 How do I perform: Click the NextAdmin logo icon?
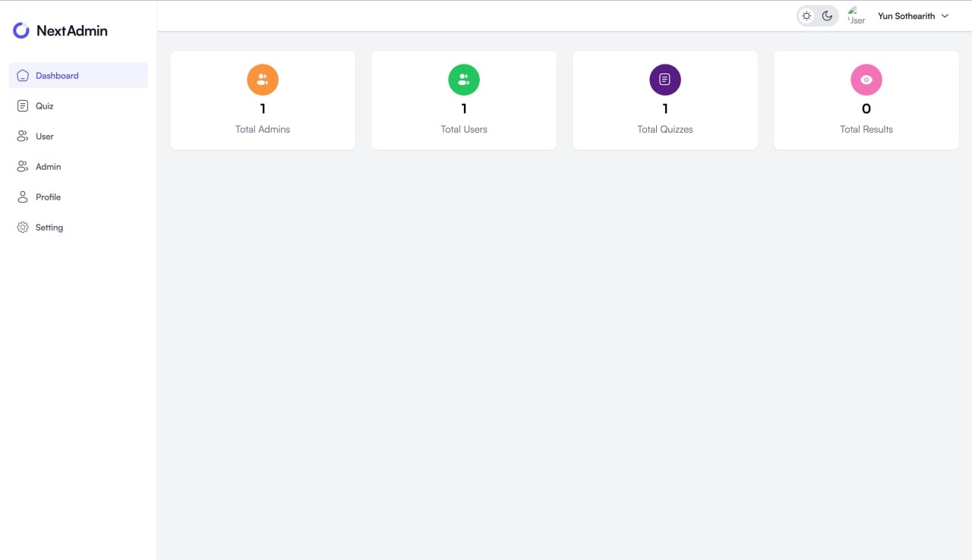21,30
